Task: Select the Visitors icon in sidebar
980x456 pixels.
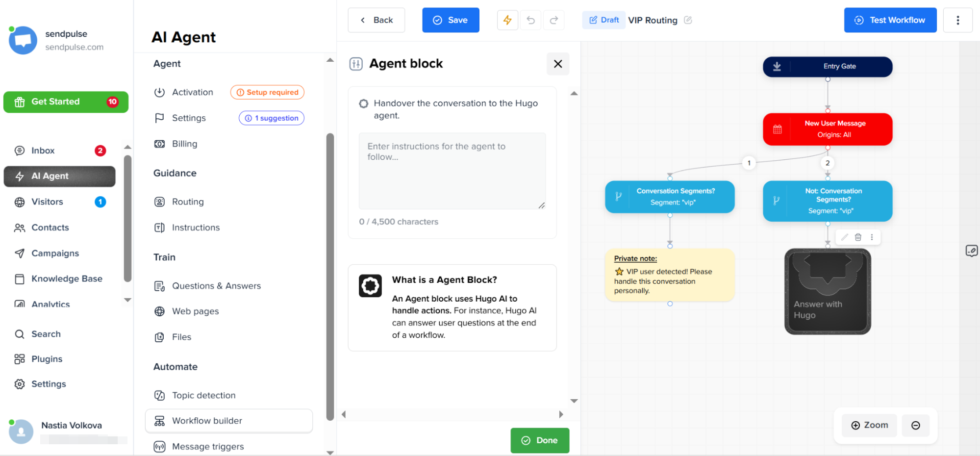Action: (x=20, y=202)
